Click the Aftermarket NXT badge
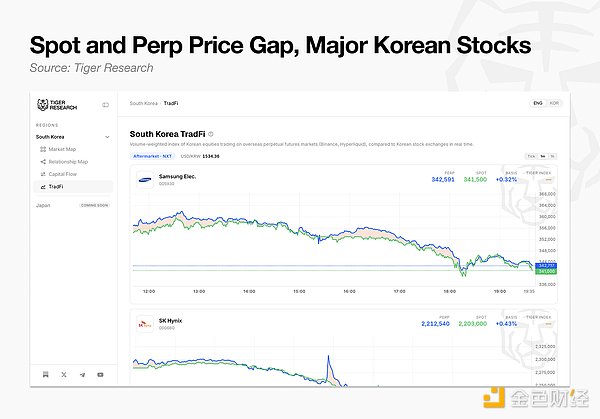The image size is (600, 419). pyautogui.click(x=153, y=156)
